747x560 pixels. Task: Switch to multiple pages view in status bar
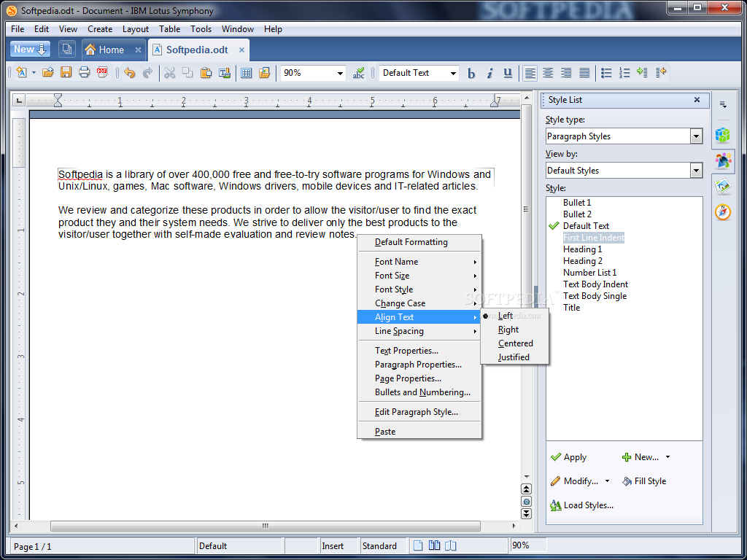click(x=434, y=545)
